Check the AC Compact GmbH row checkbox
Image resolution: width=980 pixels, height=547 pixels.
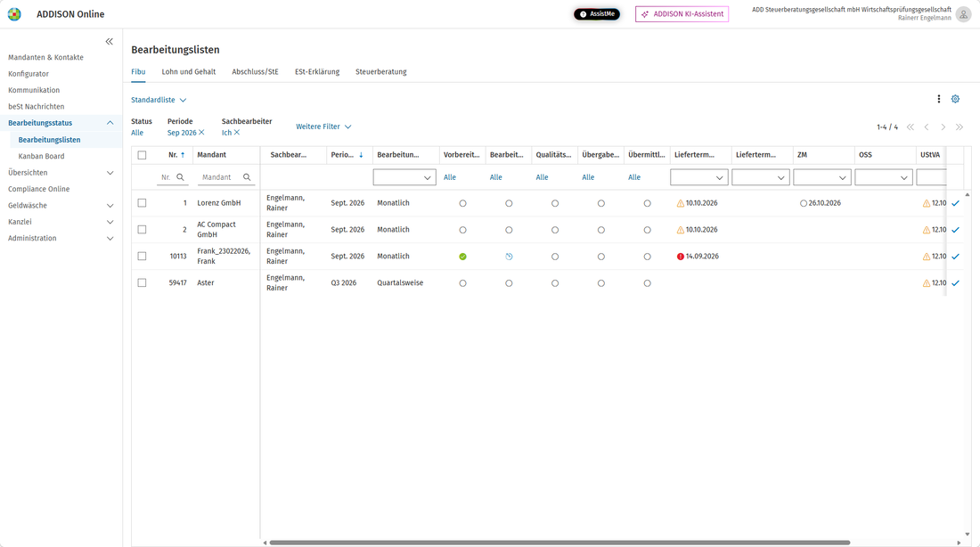tap(142, 230)
